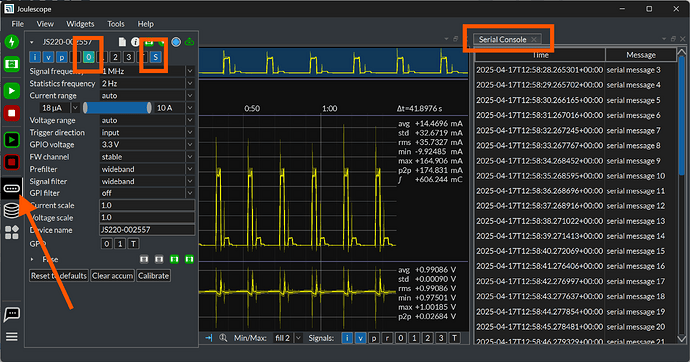The height and width of the screenshot is (362, 690).
Task: Click the device info icon
Action: (135, 42)
